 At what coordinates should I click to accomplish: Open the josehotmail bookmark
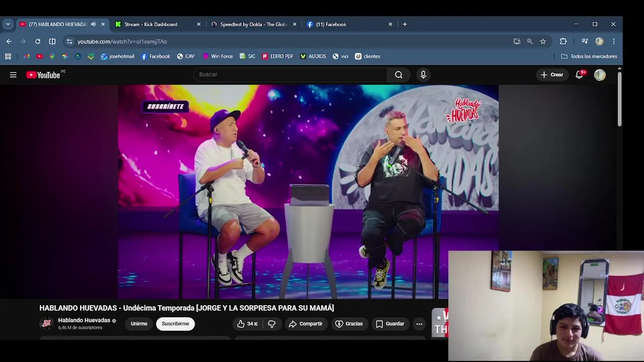(118, 56)
